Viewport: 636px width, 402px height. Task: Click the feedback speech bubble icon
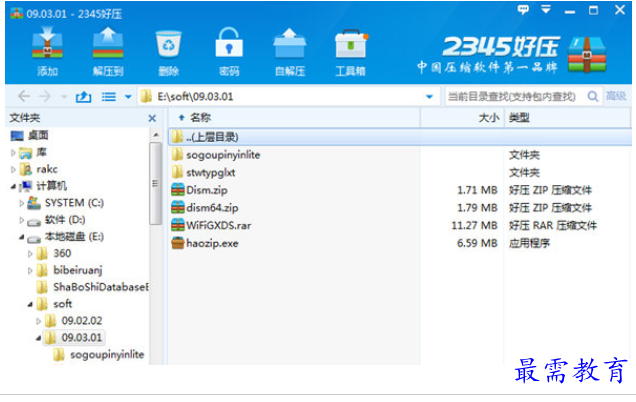(x=523, y=10)
